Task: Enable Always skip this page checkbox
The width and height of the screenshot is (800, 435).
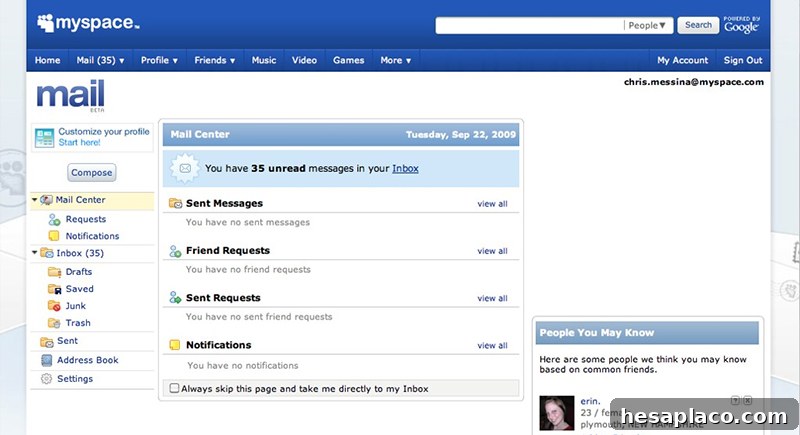Action: [x=174, y=388]
